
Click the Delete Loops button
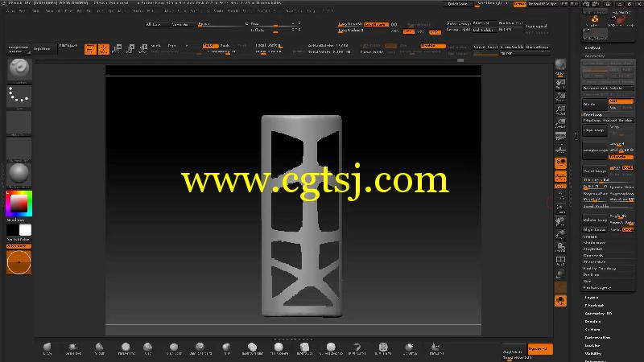[595, 220]
